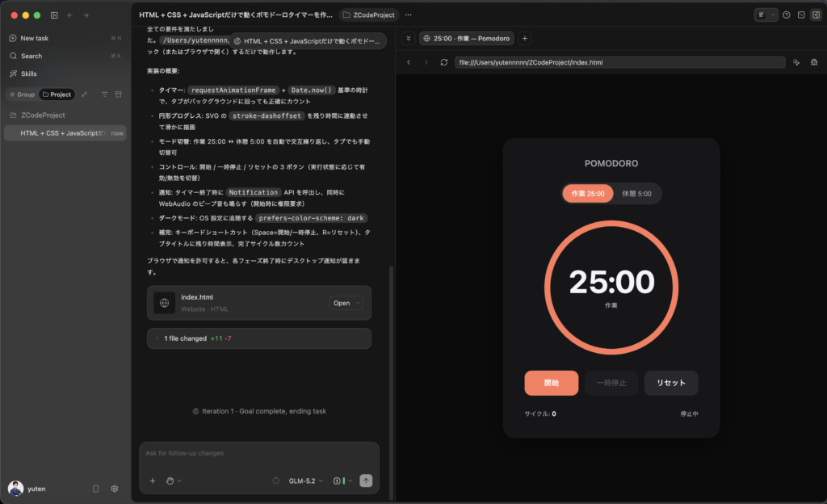Image resolution: width=827 pixels, height=504 pixels.
Task: Switch sidebar grouping to Group
Action: coord(22,94)
